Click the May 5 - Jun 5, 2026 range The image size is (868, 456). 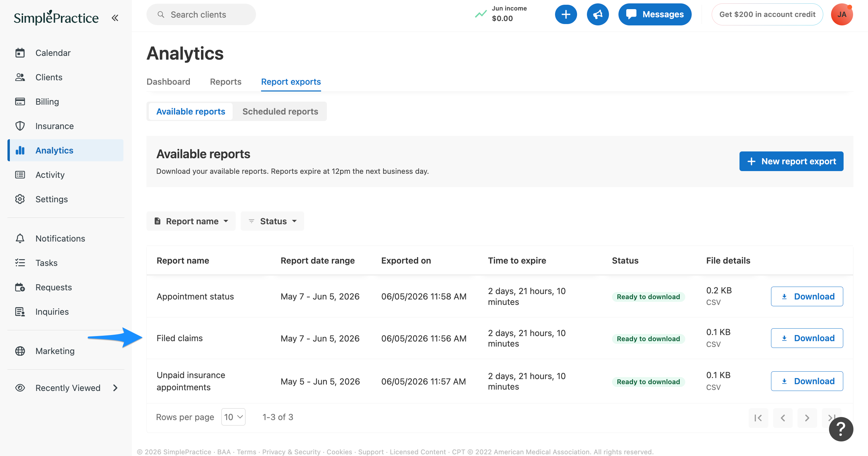[x=320, y=381]
